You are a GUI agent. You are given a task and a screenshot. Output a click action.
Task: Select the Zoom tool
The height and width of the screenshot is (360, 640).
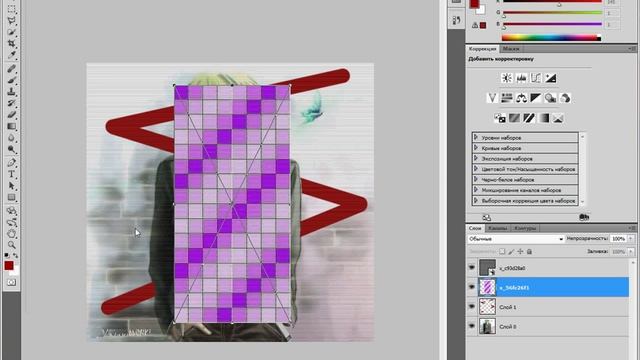[x=11, y=245]
